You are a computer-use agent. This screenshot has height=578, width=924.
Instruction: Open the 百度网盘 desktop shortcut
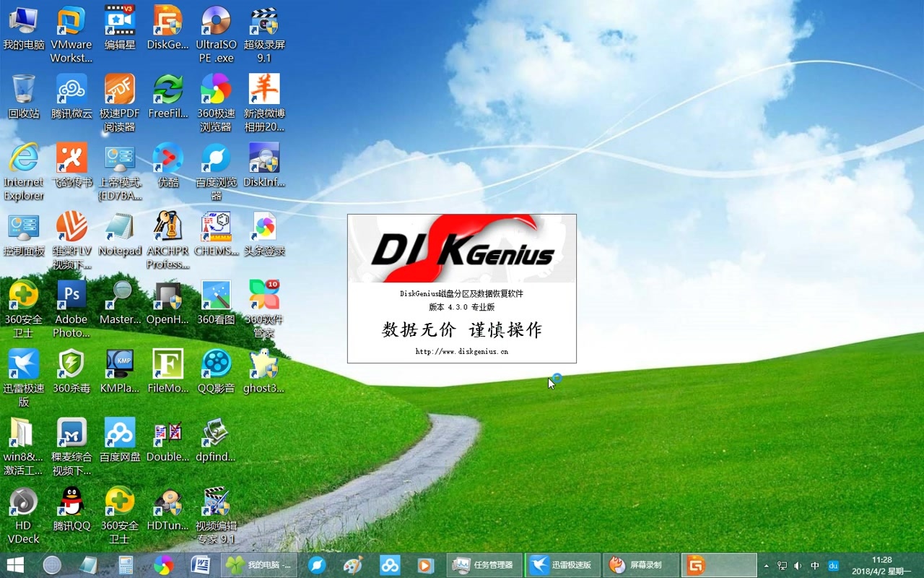tap(120, 439)
